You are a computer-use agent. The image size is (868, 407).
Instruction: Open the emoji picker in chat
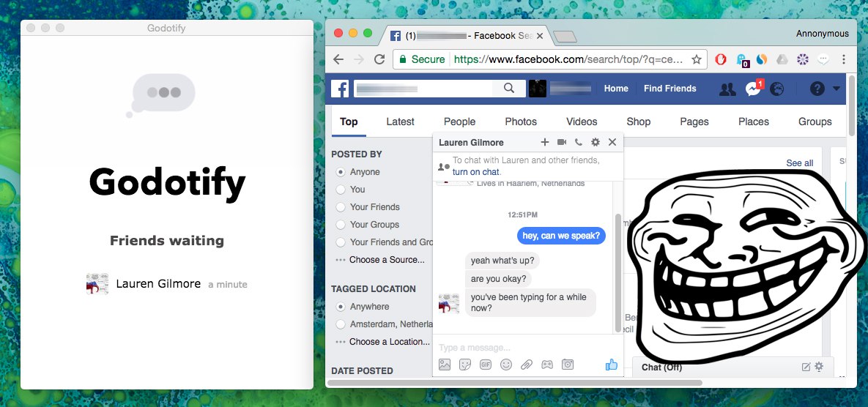pos(506,365)
